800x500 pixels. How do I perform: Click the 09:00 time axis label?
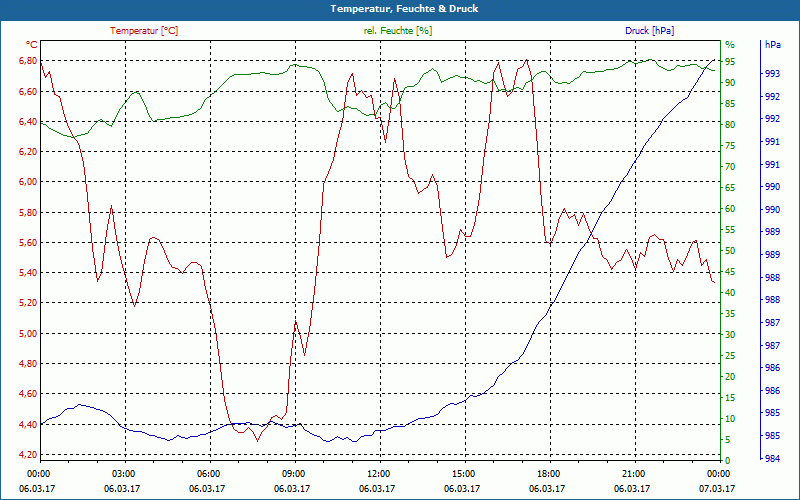pyautogui.click(x=295, y=474)
